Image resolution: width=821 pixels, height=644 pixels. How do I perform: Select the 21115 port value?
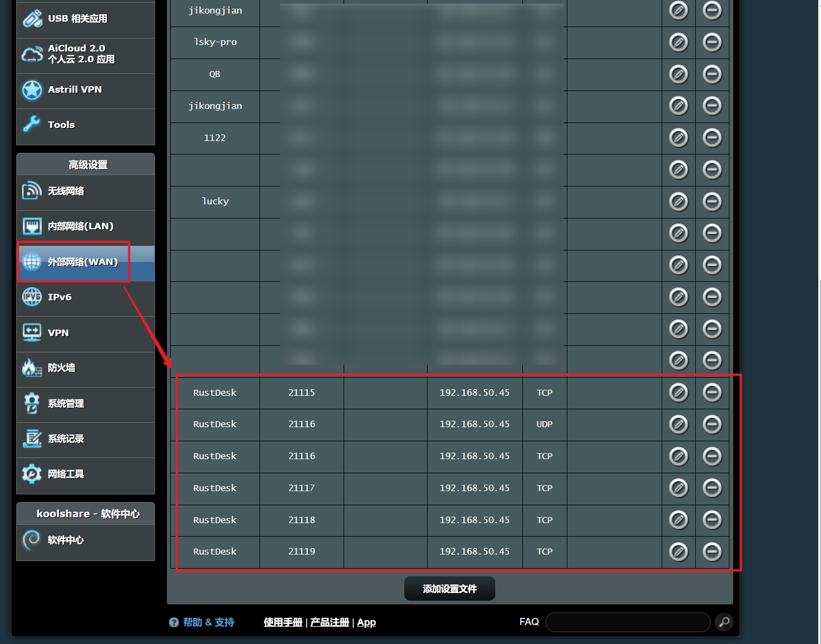(302, 392)
